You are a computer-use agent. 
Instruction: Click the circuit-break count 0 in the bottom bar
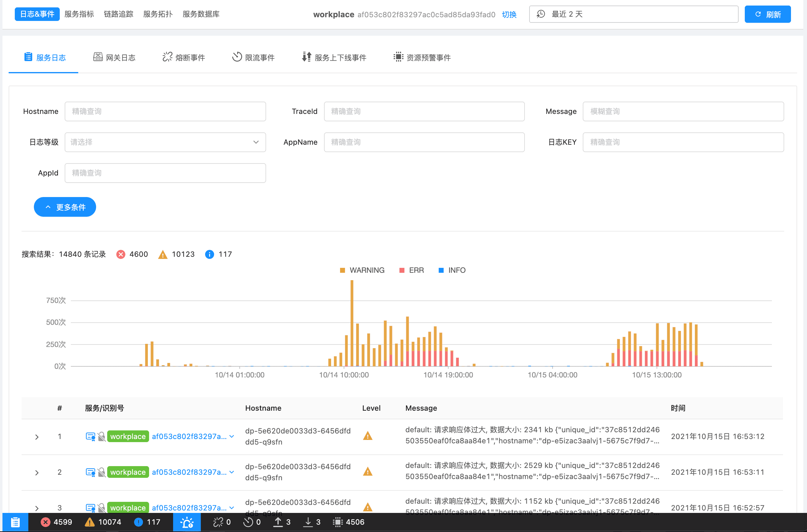click(x=222, y=522)
